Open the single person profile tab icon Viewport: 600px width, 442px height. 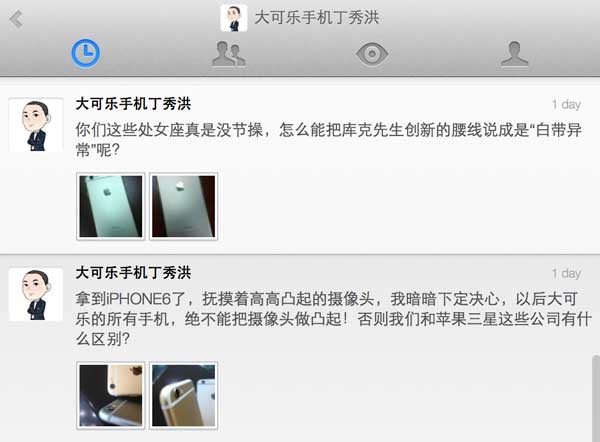point(515,54)
